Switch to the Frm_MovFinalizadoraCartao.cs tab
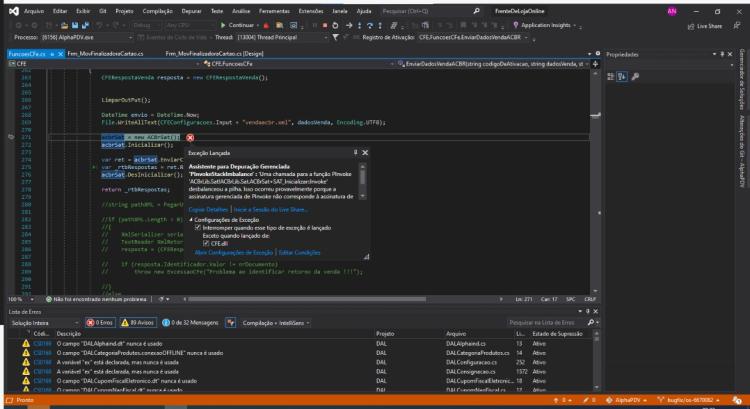Image resolution: width=750 pixels, height=409 pixels. click(105, 54)
